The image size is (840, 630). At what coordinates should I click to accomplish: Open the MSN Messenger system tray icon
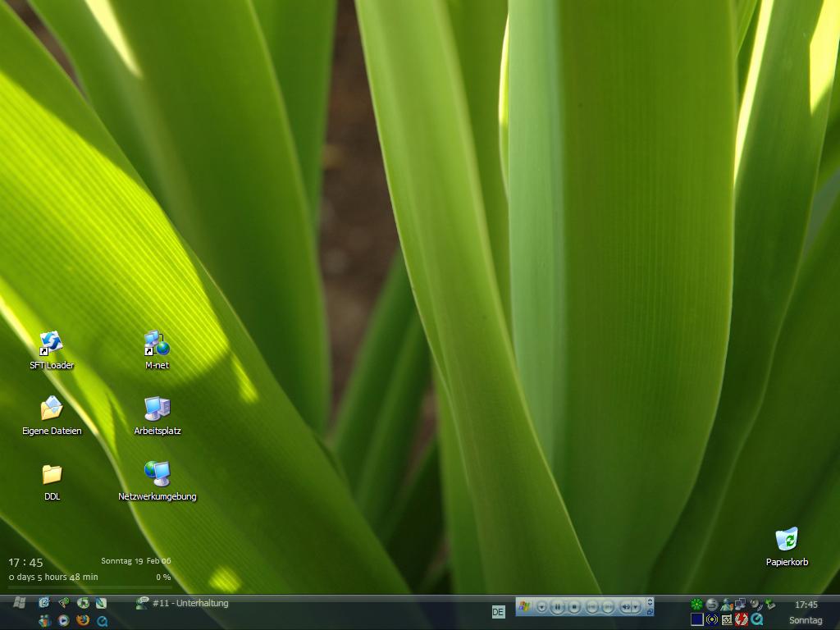pyautogui.click(x=727, y=605)
